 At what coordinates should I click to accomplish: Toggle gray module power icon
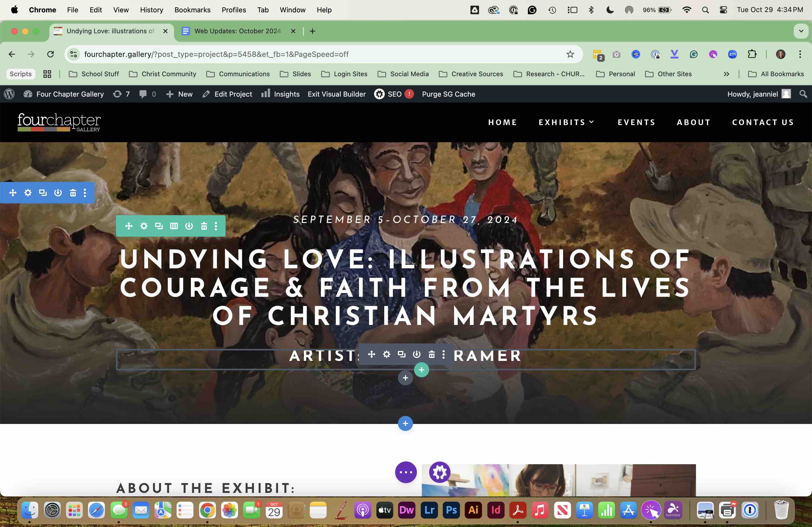416,354
